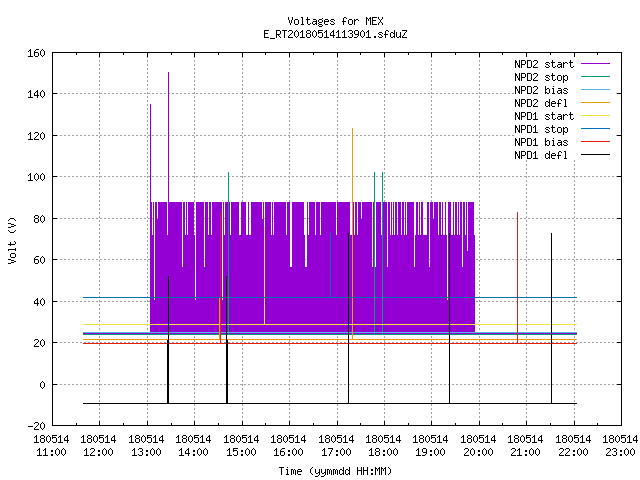Click the 'NPD1 bias' legend label
The width and height of the screenshot is (640, 480).
(x=541, y=142)
